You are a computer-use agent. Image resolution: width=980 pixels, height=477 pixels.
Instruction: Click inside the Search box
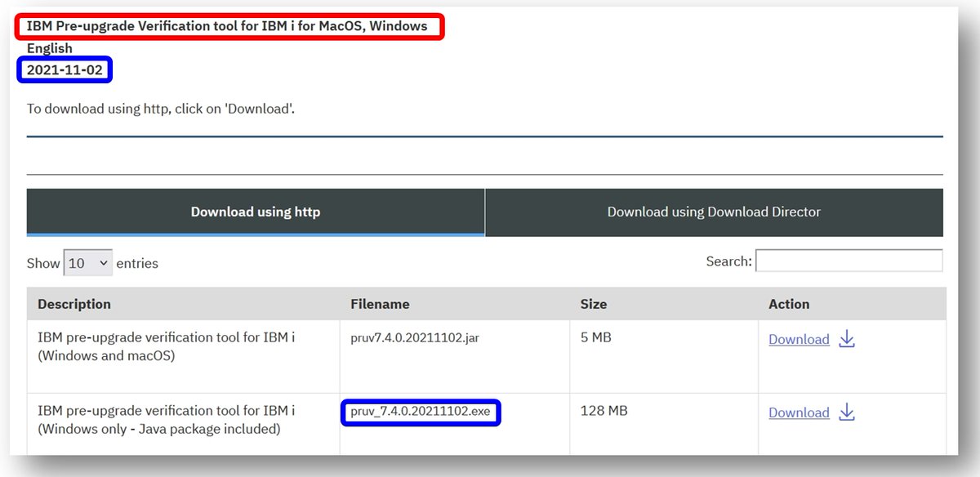(849, 260)
